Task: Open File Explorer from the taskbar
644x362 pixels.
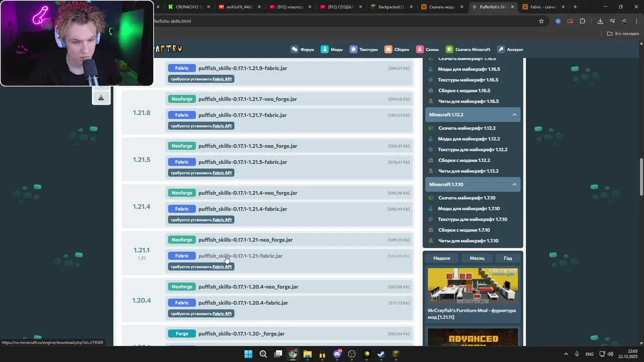Action: click(307, 354)
